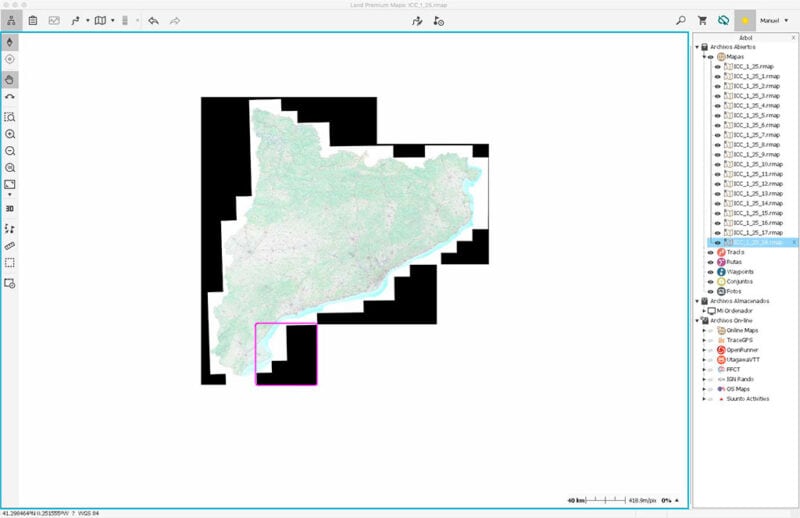Click the zoom in magnifier

pos(10,134)
